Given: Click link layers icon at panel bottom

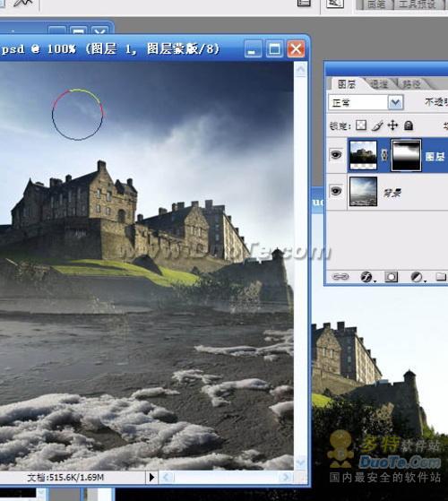Looking at the screenshot, I should coord(340,276).
